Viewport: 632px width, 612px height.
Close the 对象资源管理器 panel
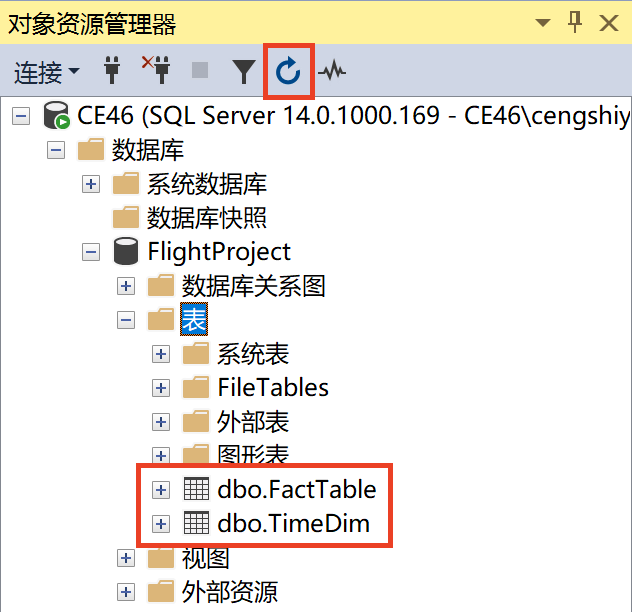click(609, 23)
